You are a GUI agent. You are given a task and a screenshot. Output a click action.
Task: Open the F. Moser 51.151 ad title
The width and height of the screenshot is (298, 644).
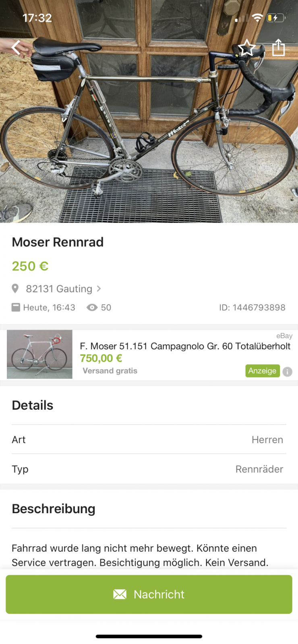pyautogui.click(x=185, y=346)
